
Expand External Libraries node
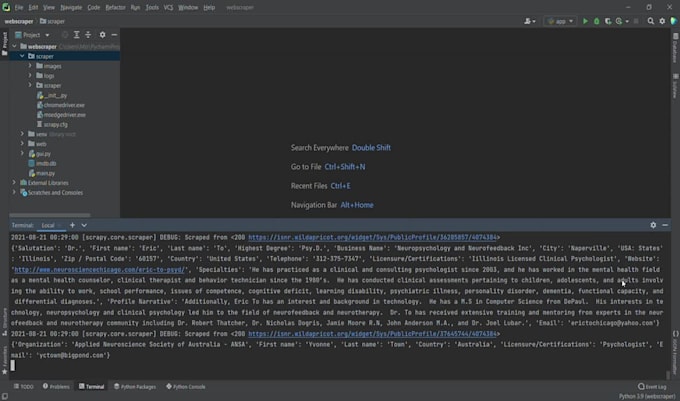[14, 183]
